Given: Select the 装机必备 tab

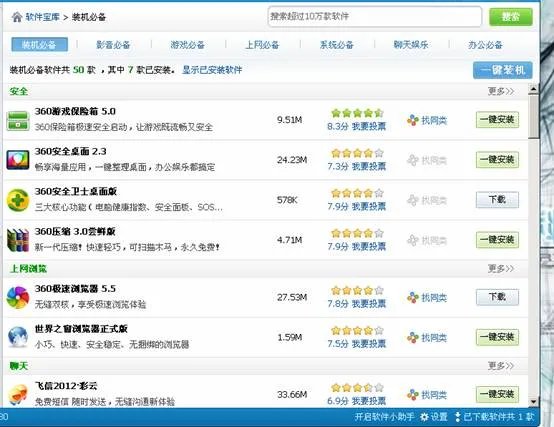Looking at the screenshot, I should (39, 45).
